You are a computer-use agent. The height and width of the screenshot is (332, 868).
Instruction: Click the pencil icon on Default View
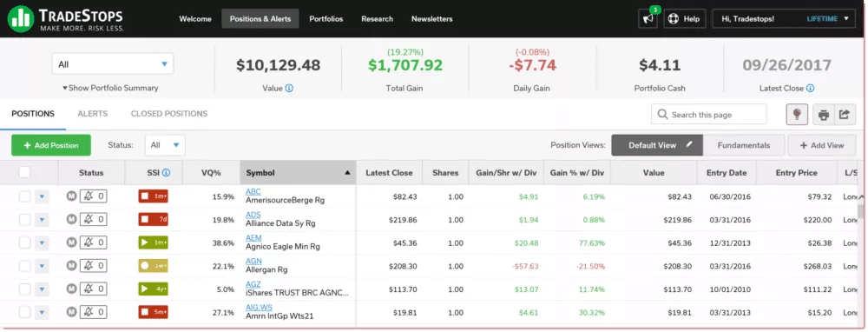[689, 144]
